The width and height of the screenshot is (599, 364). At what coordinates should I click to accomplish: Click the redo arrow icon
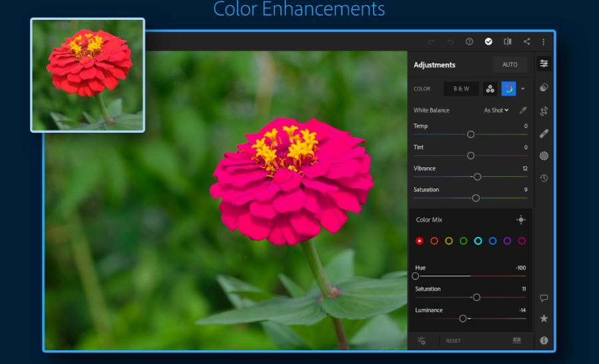pos(431,42)
